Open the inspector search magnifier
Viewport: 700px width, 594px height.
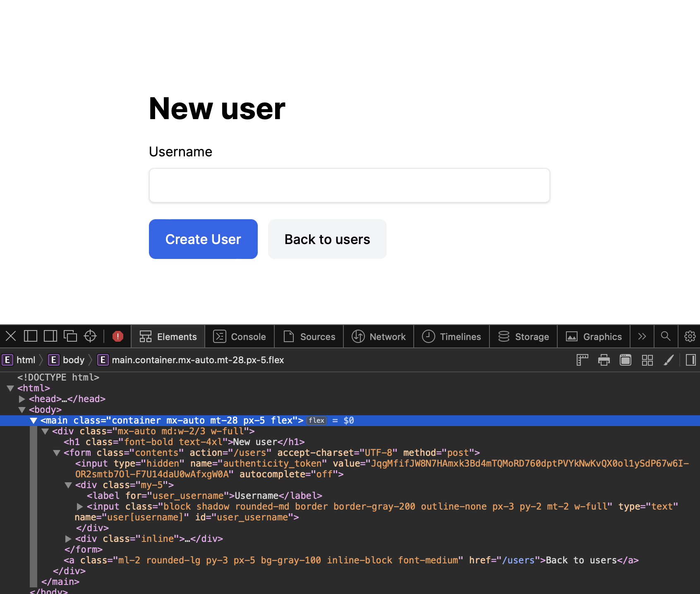point(666,336)
